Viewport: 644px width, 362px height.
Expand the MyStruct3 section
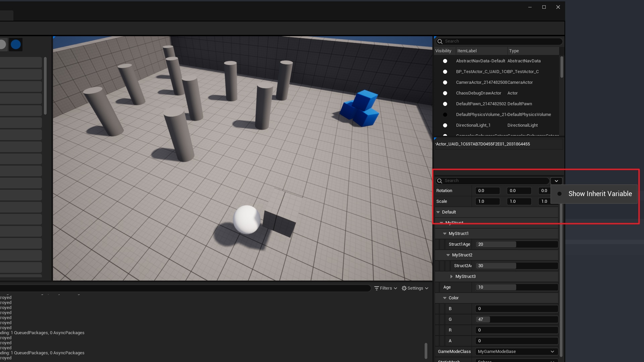pyautogui.click(x=451, y=277)
